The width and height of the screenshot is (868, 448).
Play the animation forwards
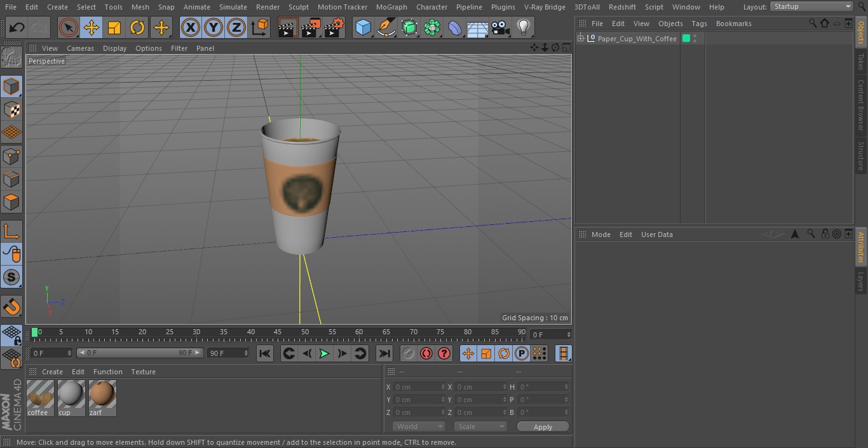[x=324, y=353]
